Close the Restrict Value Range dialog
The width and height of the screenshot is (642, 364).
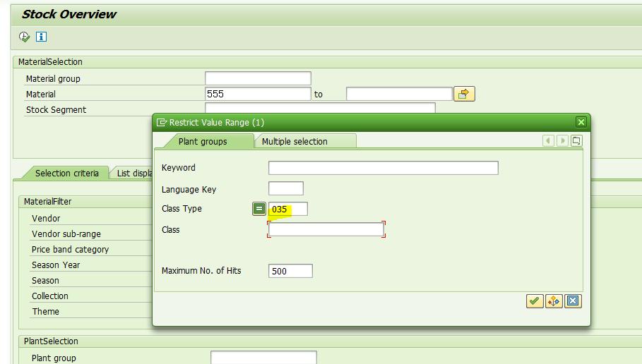[581, 122]
